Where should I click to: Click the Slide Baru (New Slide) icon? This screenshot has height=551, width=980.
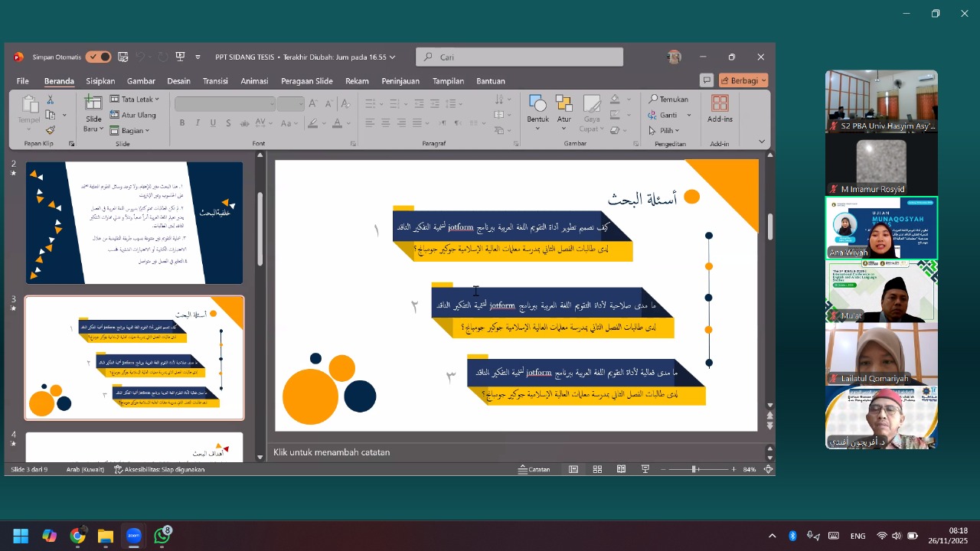coord(93,105)
